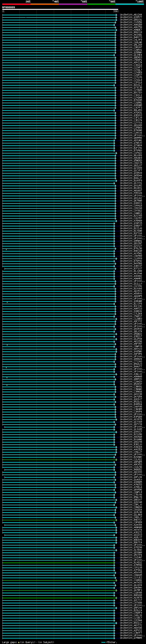Select hit label UniRef100_C3NK81
The image size is (146, 644).
tap(131, 387)
